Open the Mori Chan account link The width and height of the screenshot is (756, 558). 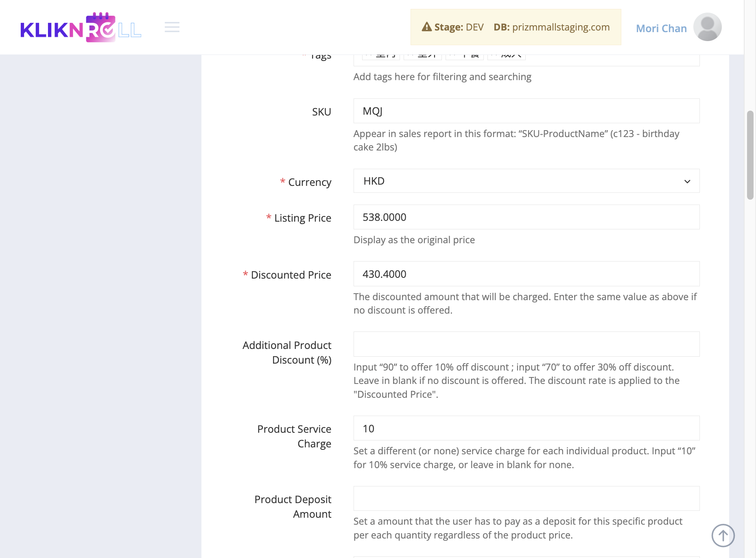[661, 28]
